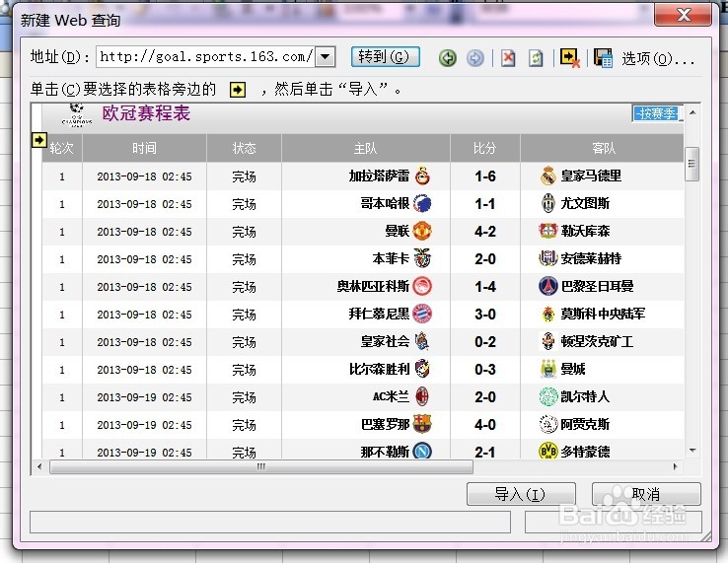This screenshot has height=563, width=728.
Task: Click the Bayern Munich crest icon
Action: 422,314
